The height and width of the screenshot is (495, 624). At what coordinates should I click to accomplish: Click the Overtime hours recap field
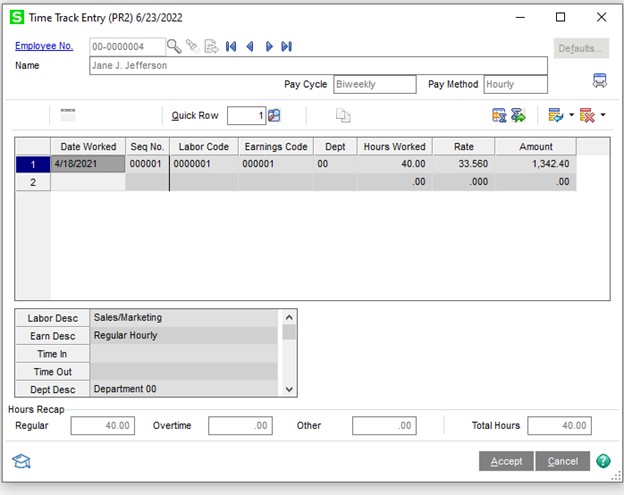click(x=240, y=426)
